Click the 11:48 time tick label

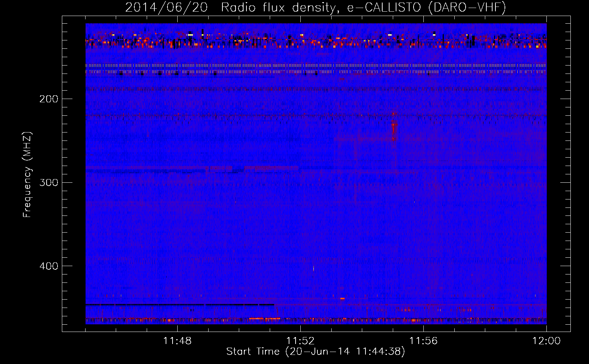coord(177,341)
